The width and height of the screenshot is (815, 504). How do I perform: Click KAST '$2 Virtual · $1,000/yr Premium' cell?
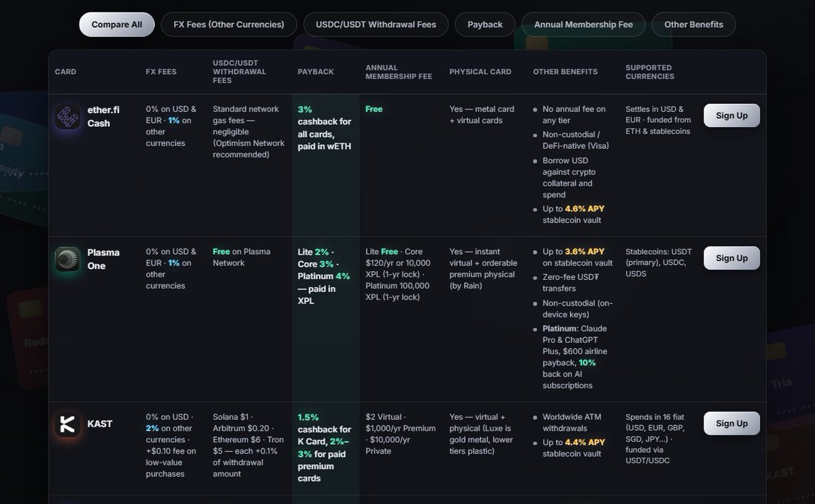tap(401, 434)
